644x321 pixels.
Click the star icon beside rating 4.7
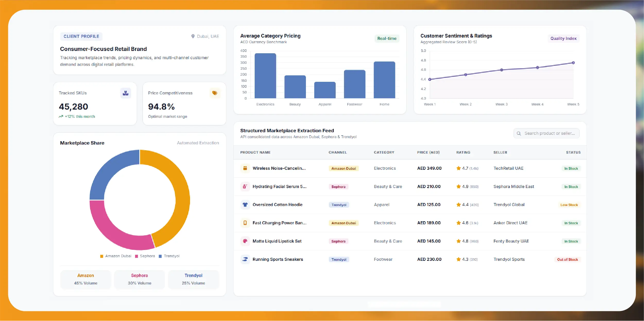[x=459, y=168]
